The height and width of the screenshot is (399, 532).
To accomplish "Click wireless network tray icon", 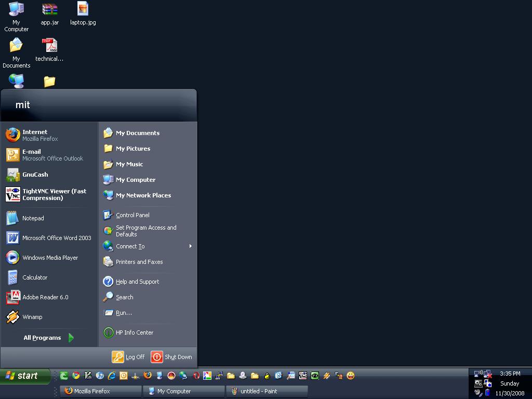I will 478,374.
